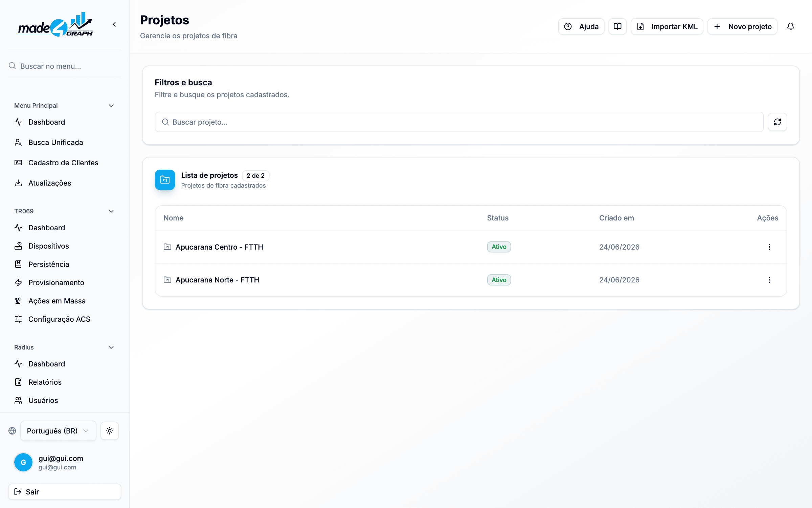Open the documentation book icon button
The height and width of the screenshot is (508, 812).
(x=617, y=26)
